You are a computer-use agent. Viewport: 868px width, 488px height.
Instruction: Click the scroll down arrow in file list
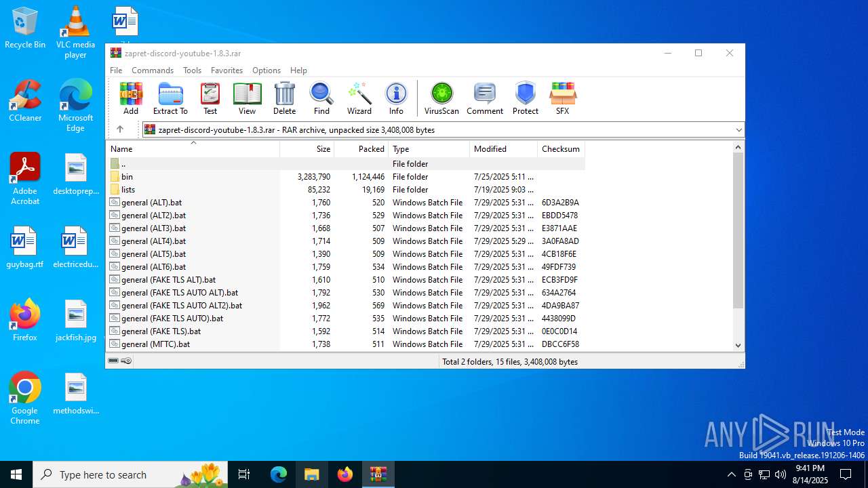pyautogui.click(x=738, y=345)
